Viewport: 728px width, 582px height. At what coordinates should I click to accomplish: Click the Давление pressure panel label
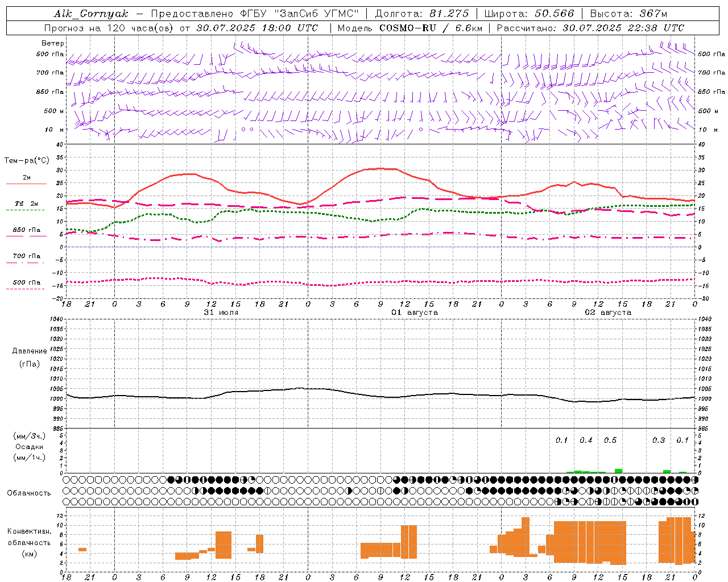pos(30,351)
